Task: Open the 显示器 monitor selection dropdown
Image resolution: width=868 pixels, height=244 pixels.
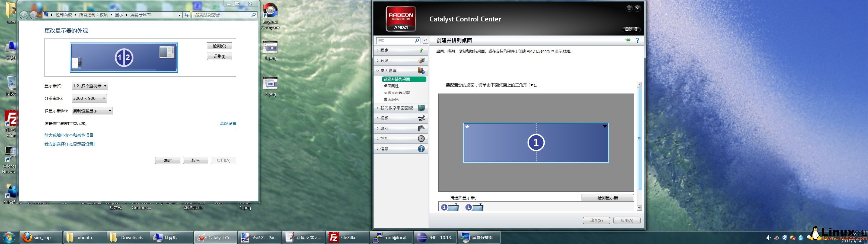Action: coord(90,86)
